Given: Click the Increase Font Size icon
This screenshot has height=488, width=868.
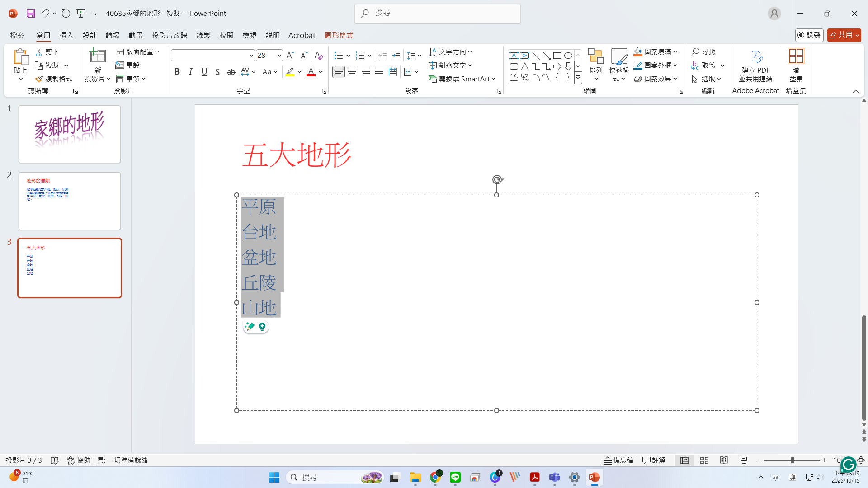Looking at the screenshot, I should pyautogui.click(x=290, y=56).
